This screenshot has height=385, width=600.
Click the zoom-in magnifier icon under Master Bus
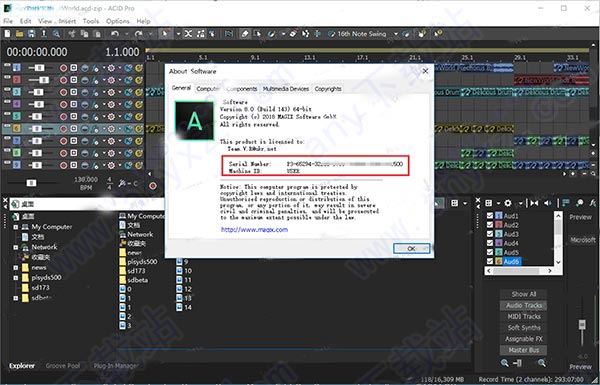pyautogui.click(x=541, y=362)
